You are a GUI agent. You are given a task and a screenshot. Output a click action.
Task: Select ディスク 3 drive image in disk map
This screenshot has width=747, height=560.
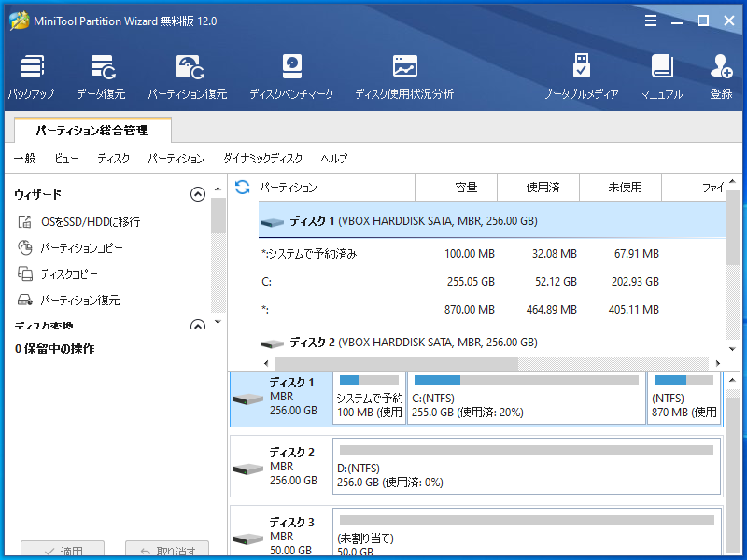[248, 539]
